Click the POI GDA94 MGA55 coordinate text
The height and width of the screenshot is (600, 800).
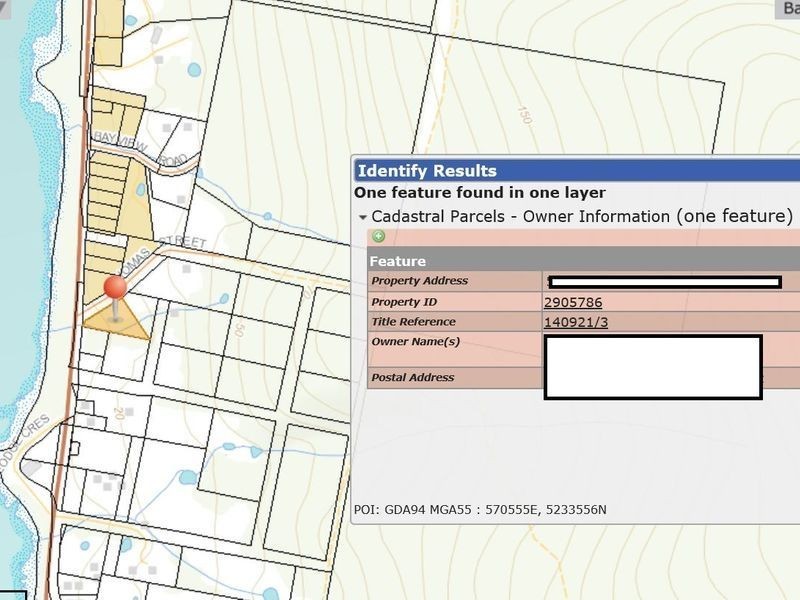480,510
